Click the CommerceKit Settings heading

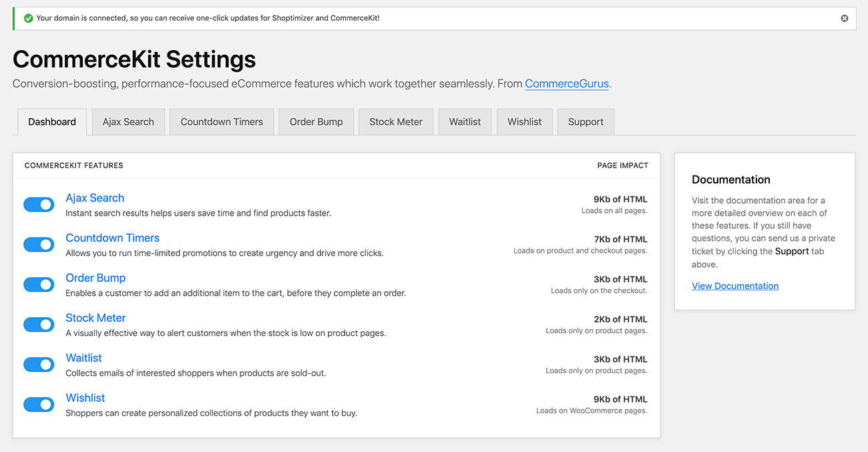click(134, 59)
